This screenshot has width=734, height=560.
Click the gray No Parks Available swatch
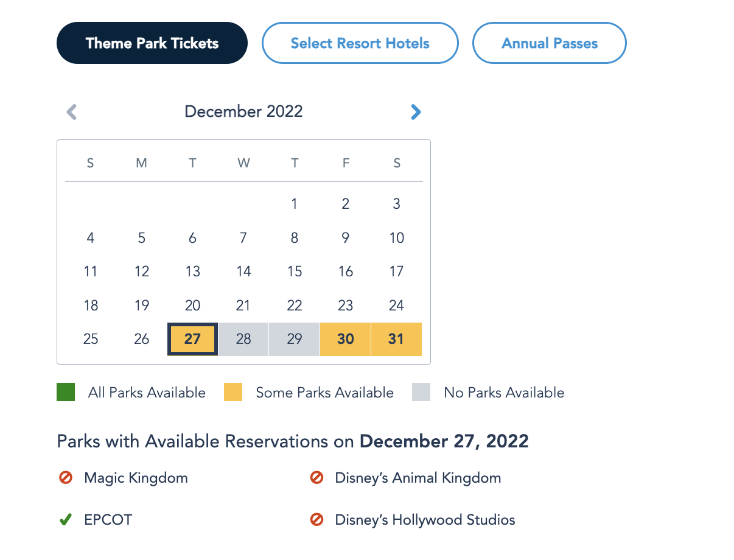[421, 393]
